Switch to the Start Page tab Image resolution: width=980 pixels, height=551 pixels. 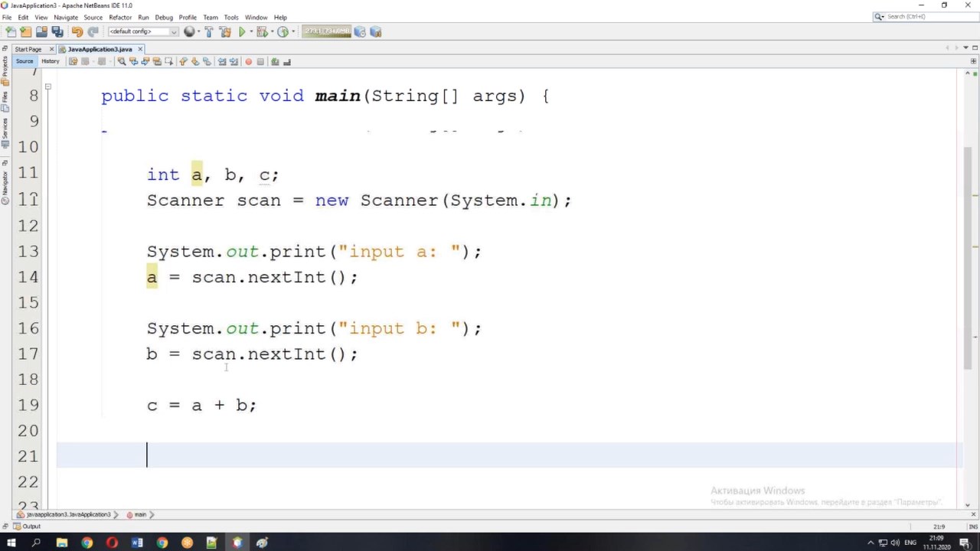tap(28, 49)
